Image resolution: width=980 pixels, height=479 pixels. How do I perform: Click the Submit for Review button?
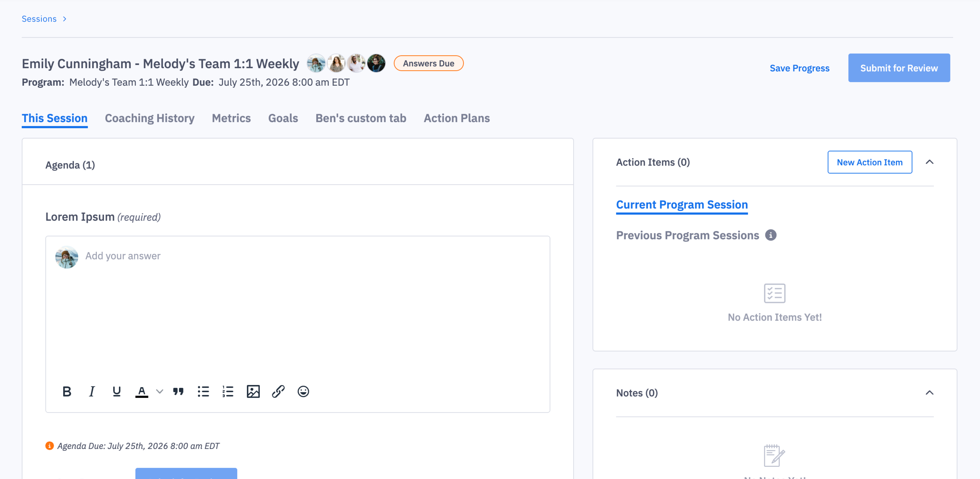pyautogui.click(x=899, y=68)
